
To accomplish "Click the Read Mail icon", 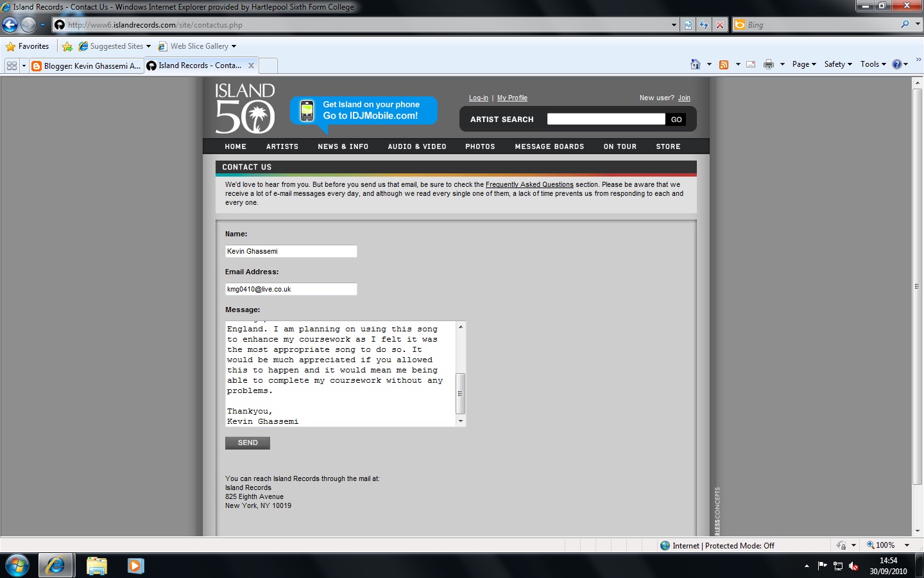I will point(751,64).
